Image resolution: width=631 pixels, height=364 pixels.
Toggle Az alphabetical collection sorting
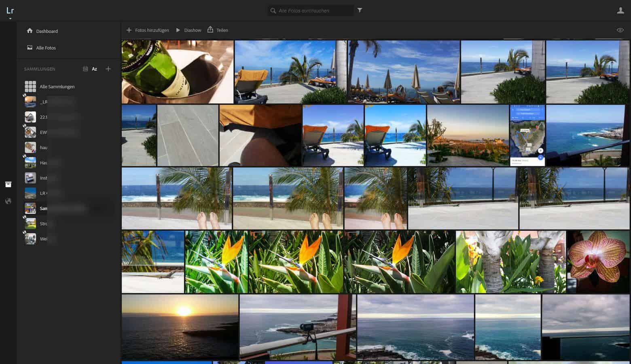pyautogui.click(x=94, y=69)
